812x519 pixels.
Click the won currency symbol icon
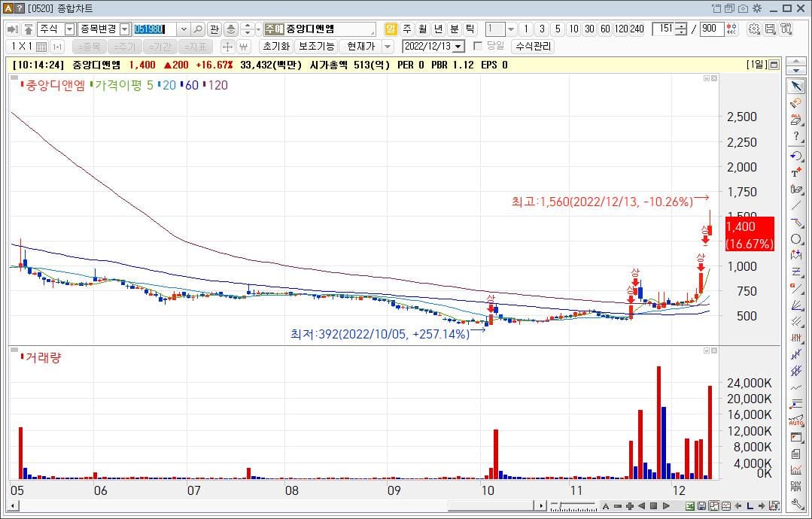pyautogui.click(x=243, y=47)
